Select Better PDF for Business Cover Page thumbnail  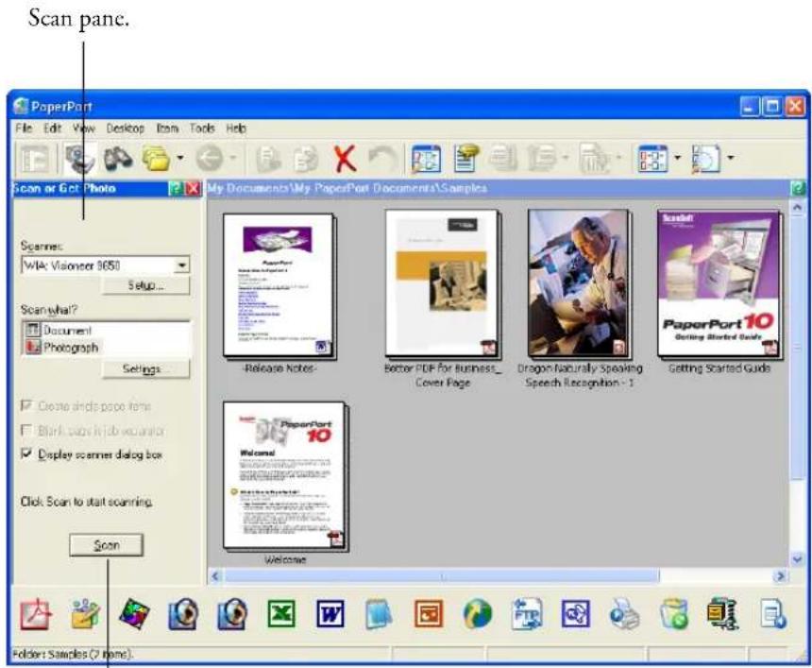[x=442, y=283]
